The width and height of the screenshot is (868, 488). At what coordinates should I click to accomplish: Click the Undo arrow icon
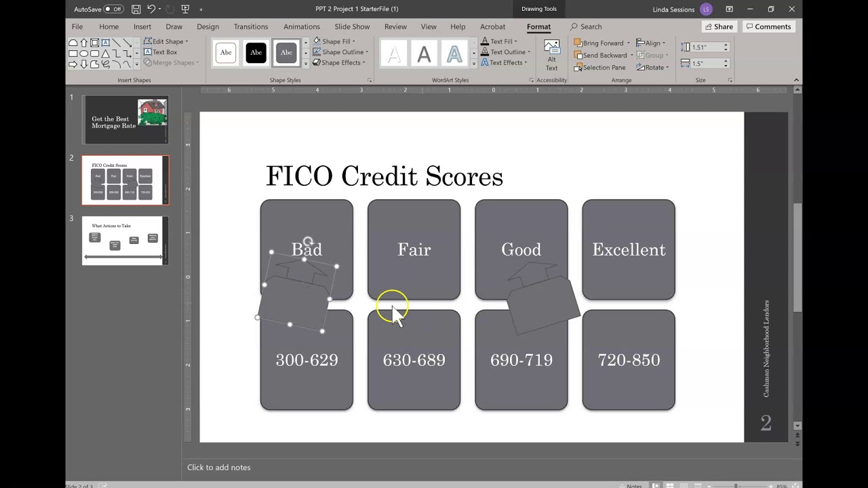pyautogui.click(x=151, y=9)
